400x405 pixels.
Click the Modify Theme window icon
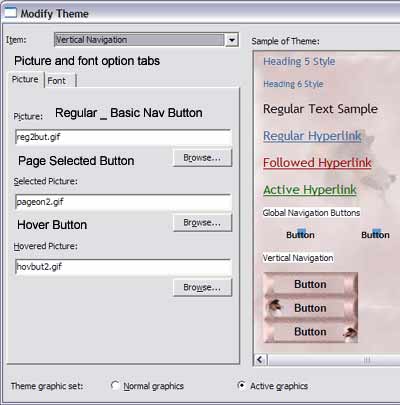(x=10, y=12)
